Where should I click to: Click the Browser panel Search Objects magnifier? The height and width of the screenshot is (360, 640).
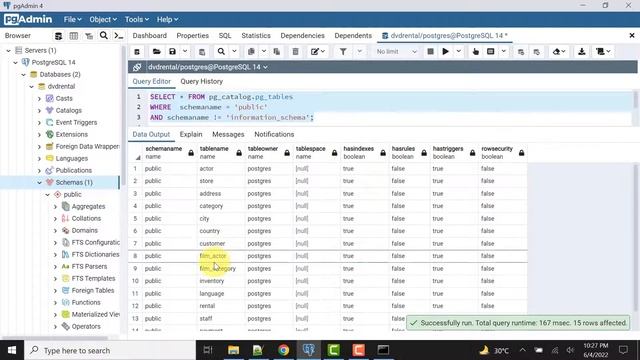pos(104,36)
